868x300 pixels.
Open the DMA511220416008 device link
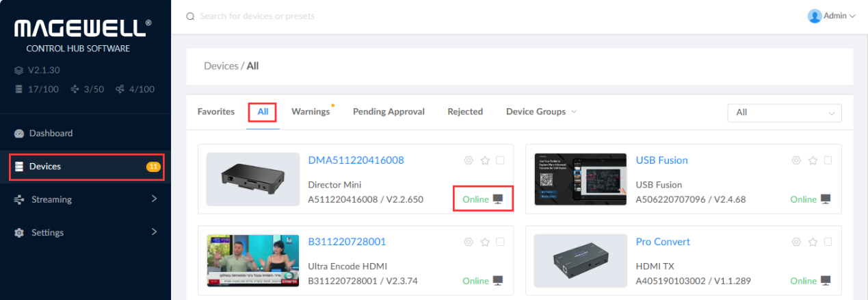(x=356, y=160)
